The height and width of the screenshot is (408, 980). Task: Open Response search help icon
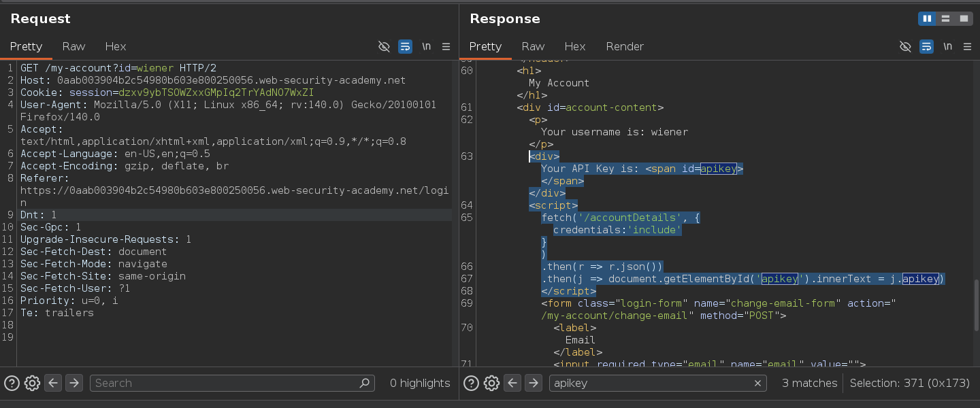coord(471,383)
